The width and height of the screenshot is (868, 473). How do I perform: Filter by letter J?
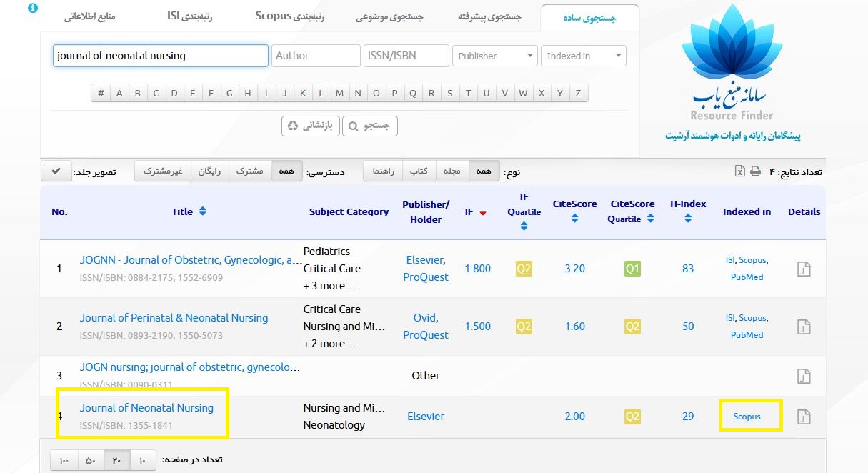[284, 93]
